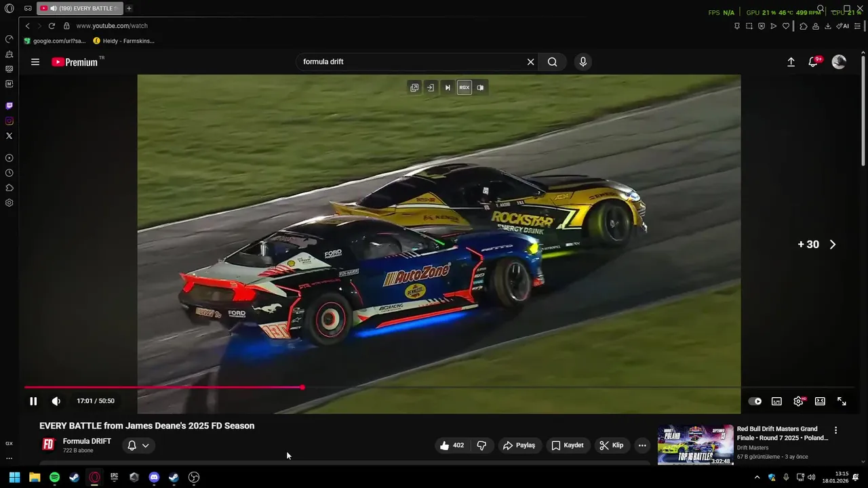868x488 pixels.
Task: Open the Heidy - Farmskins bookmark
Action: click(123, 41)
